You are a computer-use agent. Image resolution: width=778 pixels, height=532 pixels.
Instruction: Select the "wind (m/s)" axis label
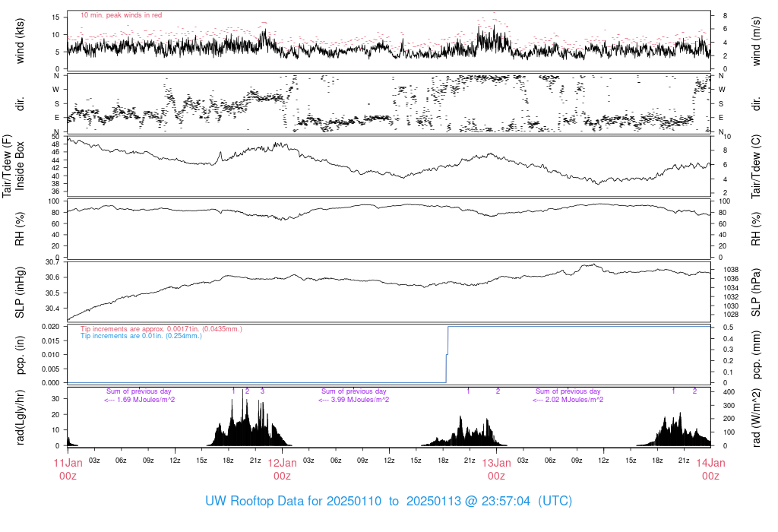[x=756, y=41]
